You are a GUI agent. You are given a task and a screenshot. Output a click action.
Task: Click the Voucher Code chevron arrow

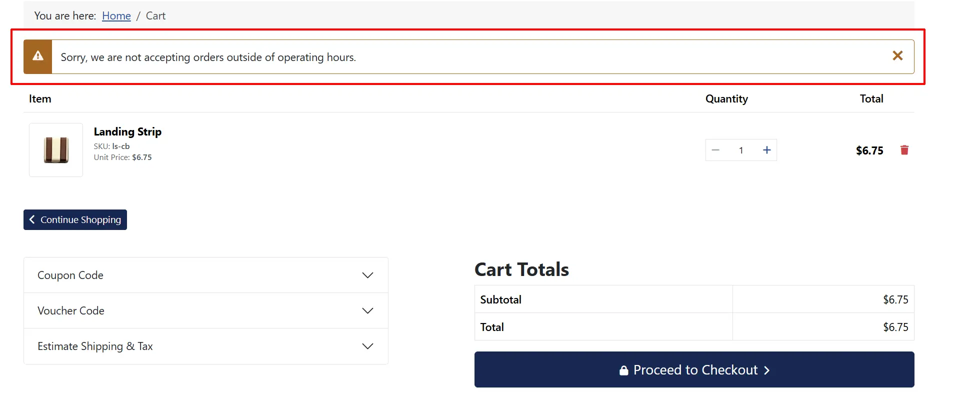coord(367,311)
